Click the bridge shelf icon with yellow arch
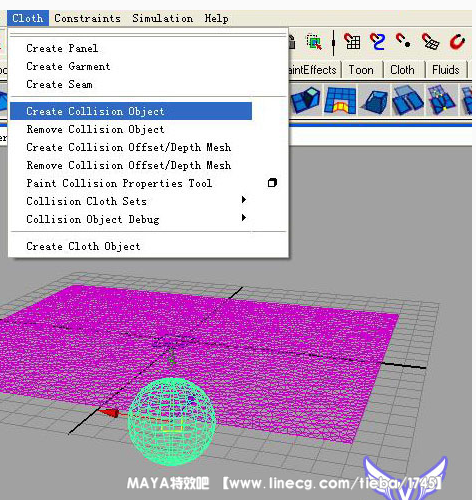Image resolution: width=476 pixels, height=500 pixels. 340,100
